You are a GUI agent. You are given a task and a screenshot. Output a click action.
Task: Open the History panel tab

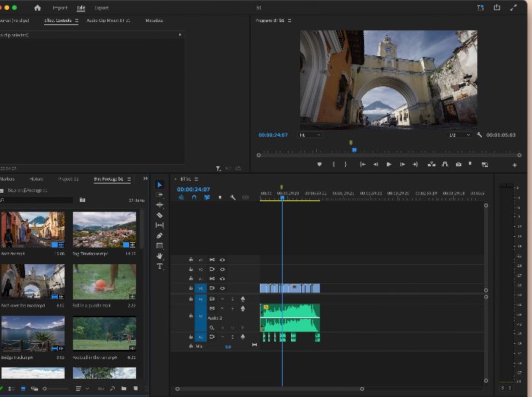point(36,179)
